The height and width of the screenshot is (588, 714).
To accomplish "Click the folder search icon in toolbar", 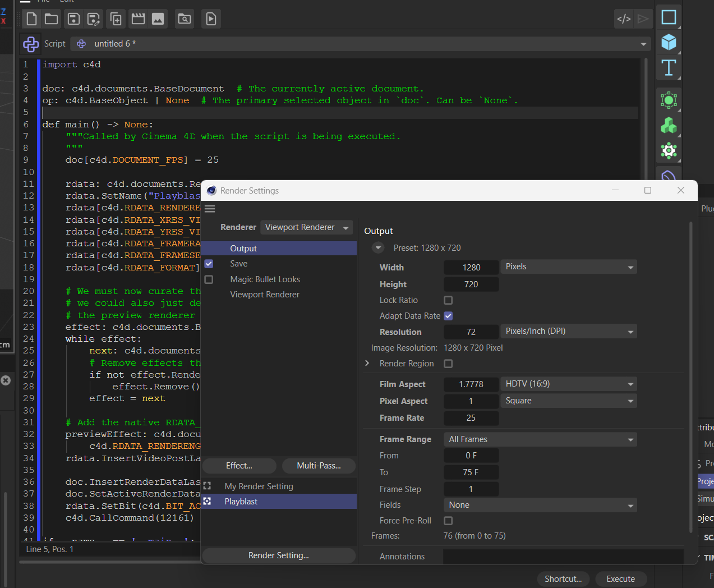I will pos(185,19).
